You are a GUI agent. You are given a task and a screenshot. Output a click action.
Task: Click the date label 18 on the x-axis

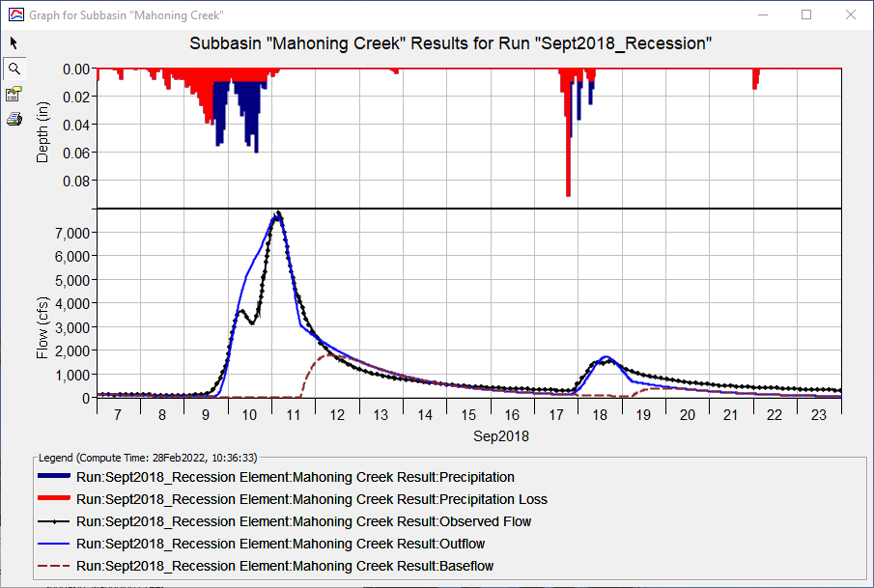(599, 414)
